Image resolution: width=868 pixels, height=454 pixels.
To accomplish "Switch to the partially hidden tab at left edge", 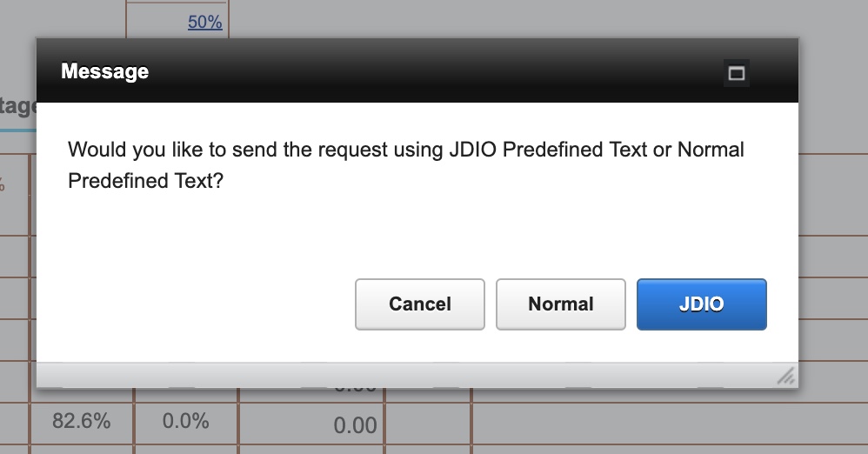I will click(18, 107).
